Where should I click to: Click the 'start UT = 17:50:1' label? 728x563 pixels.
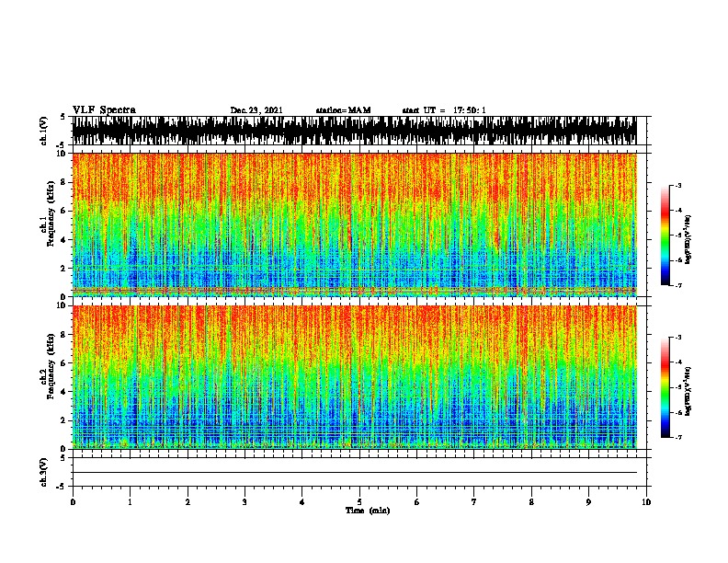pyautogui.click(x=444, y=110)
